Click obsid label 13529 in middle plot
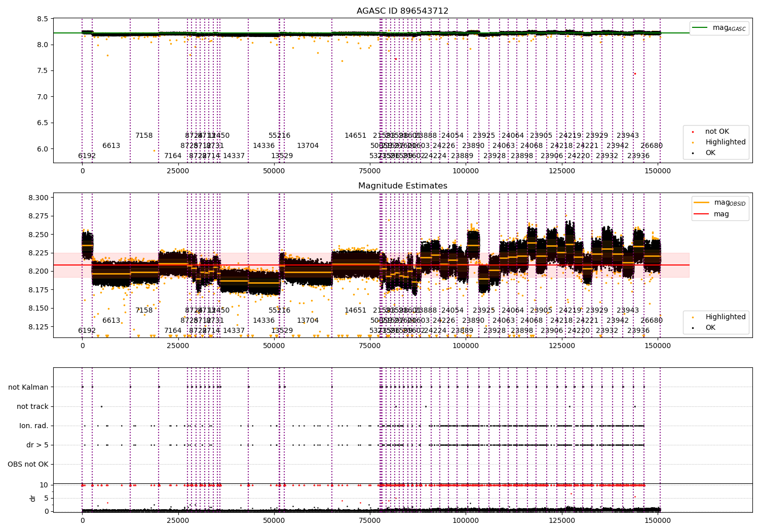The width and height of the screenshot is (760, 532). [282, 331]
